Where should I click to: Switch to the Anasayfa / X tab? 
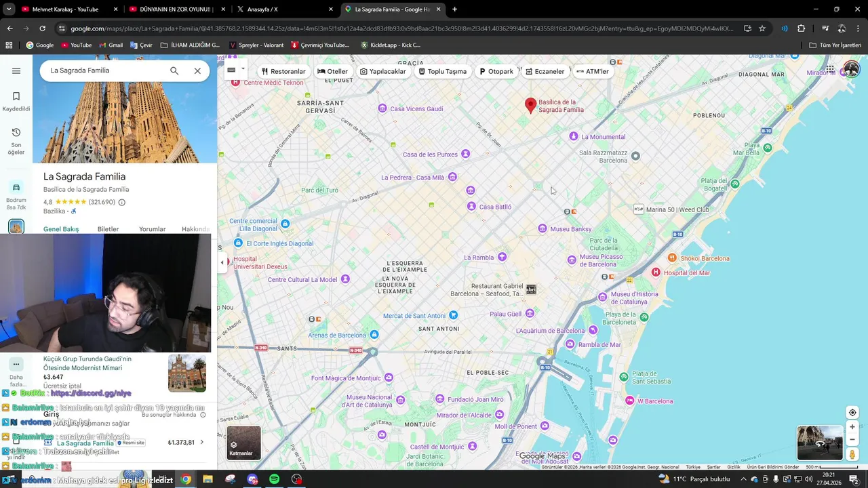click(x=285, y=9)
